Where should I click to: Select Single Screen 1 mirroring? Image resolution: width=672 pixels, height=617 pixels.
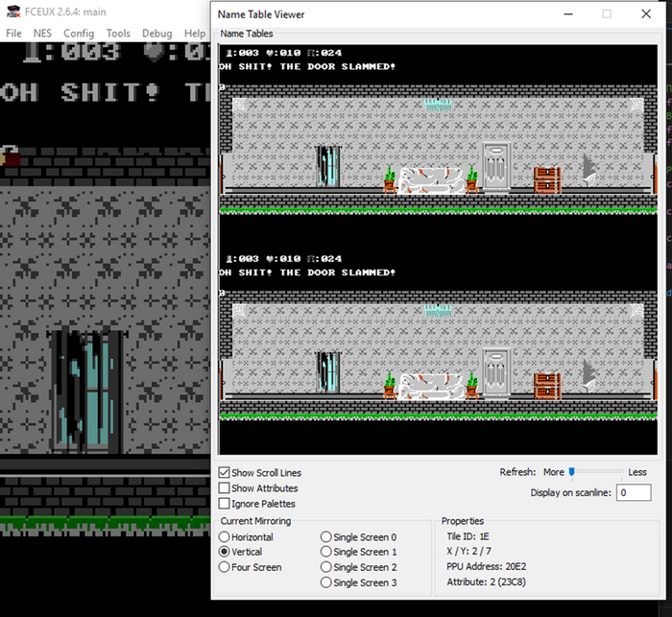tap(325, 552)
